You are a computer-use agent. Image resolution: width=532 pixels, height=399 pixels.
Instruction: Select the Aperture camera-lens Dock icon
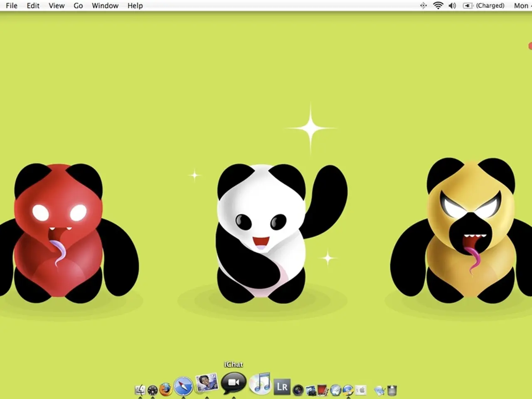(298, 390)
